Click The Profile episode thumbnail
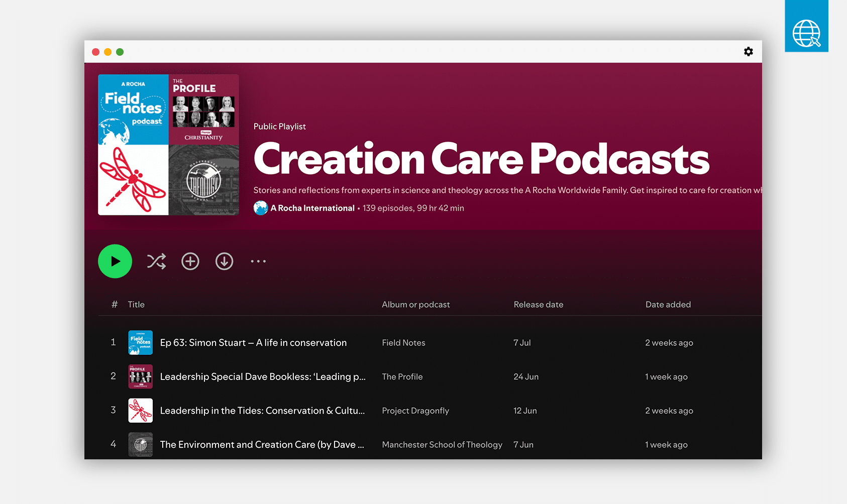 click(141, 376)
